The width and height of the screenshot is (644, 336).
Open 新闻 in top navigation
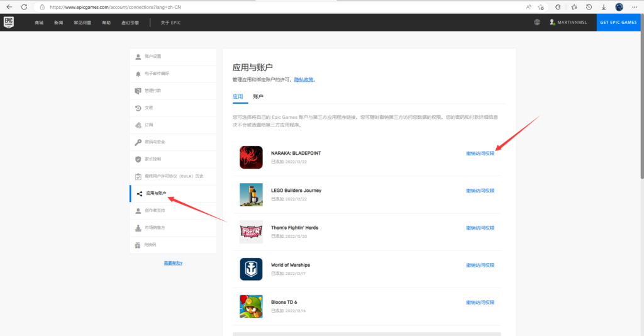[x=58, y=23]
